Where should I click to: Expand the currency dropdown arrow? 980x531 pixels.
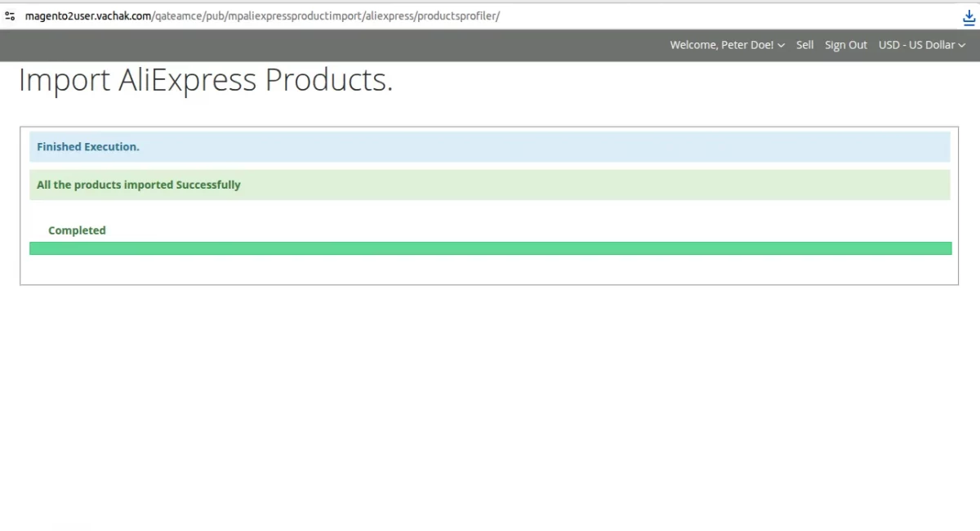[x=962, y=46]
